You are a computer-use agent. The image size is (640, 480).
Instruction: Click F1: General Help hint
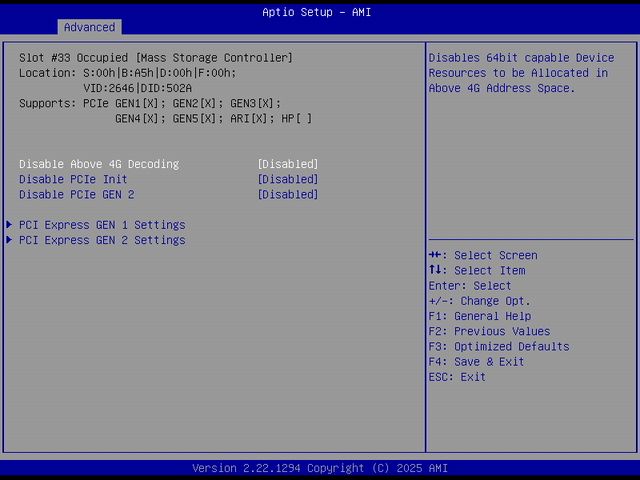480,316
